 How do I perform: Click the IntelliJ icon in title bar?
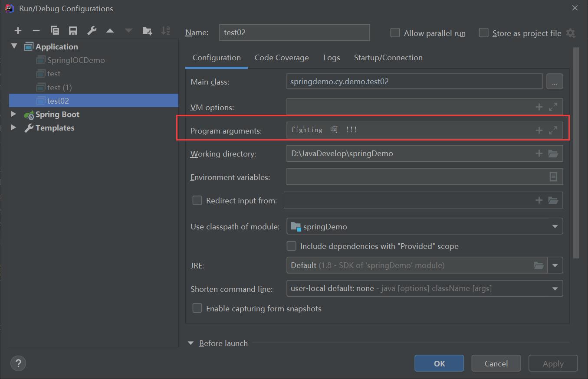9,8
